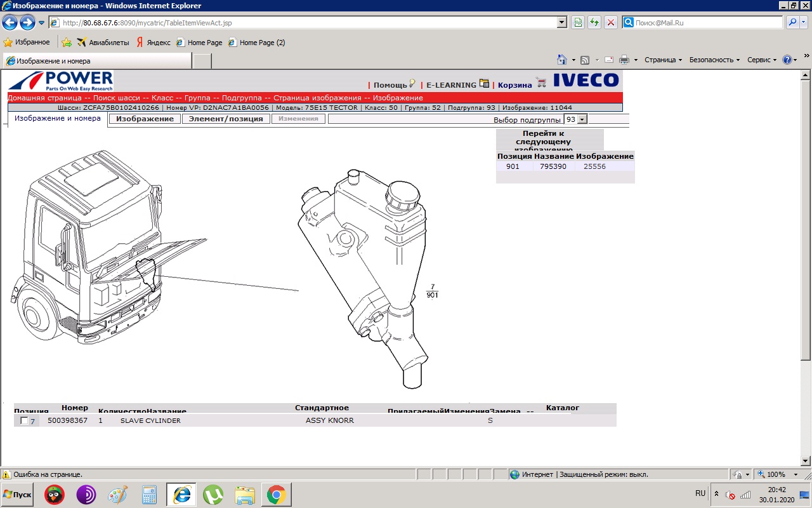Select the Изображение и номера browser tab
The image size is (812, 508).
tap(97, 61)
